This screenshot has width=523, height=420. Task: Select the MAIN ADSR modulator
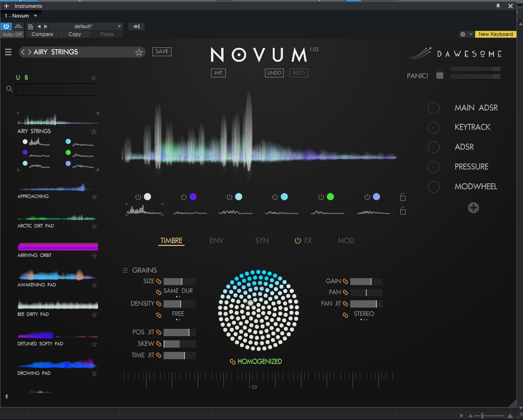point(476,108)
